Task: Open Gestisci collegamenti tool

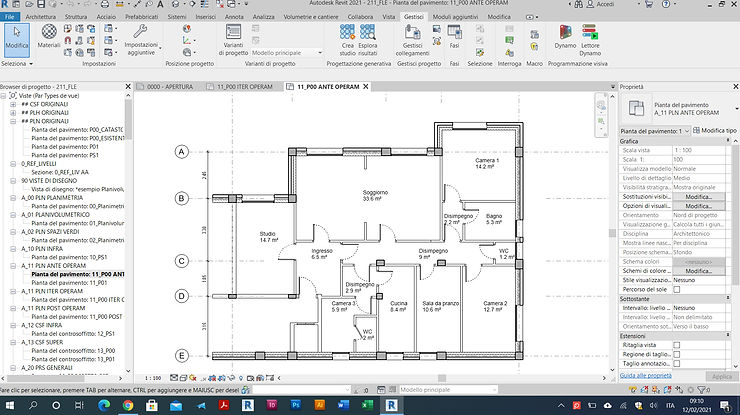Action: (412, 40)
